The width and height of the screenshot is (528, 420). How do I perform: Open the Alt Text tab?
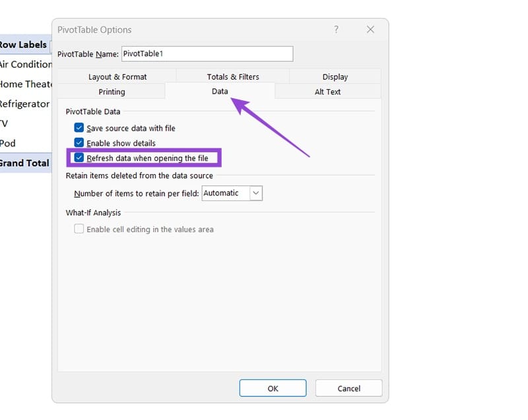[327, 92]
